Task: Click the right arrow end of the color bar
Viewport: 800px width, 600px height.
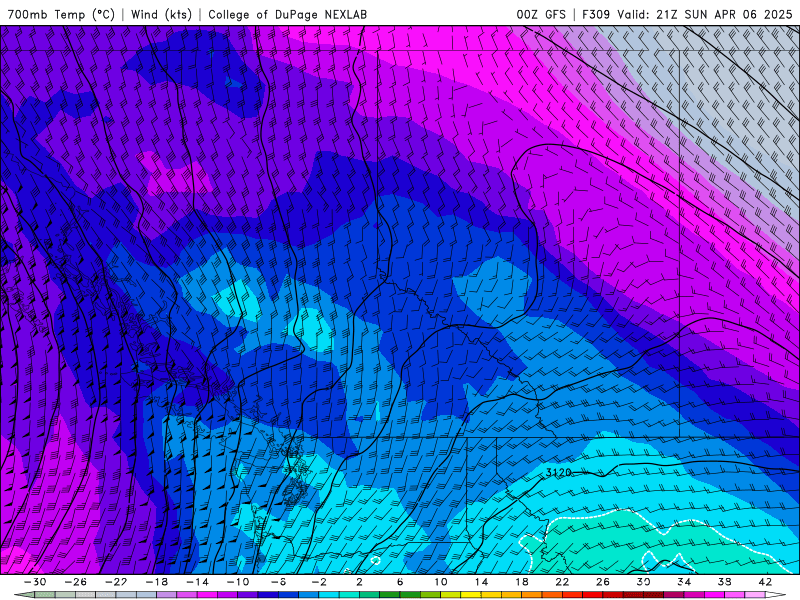Action: click(x=776, y=595)
